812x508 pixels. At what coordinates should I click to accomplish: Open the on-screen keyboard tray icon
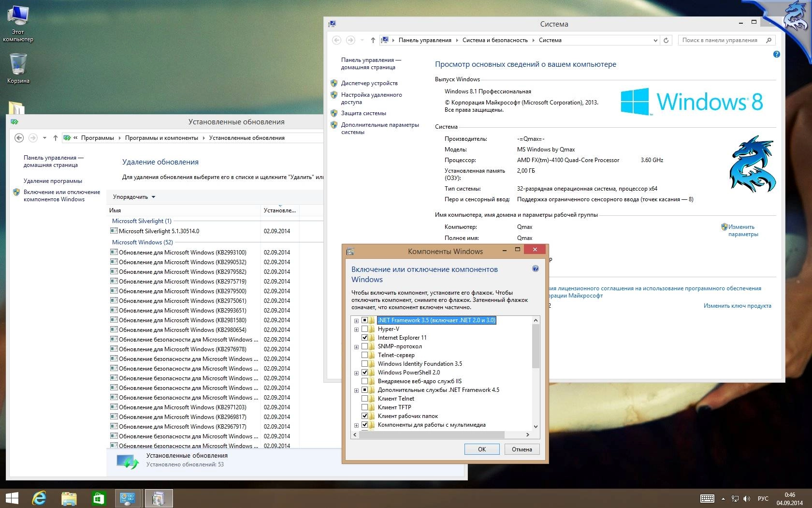pos(707,499)
